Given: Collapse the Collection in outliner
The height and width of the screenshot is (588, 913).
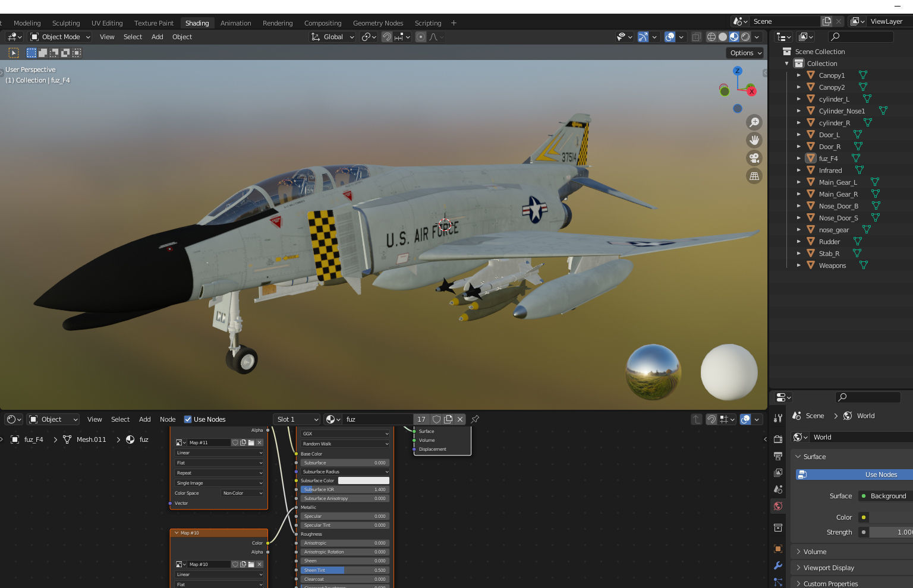Looking at the screenshot, I should click(x=786, y=64).
